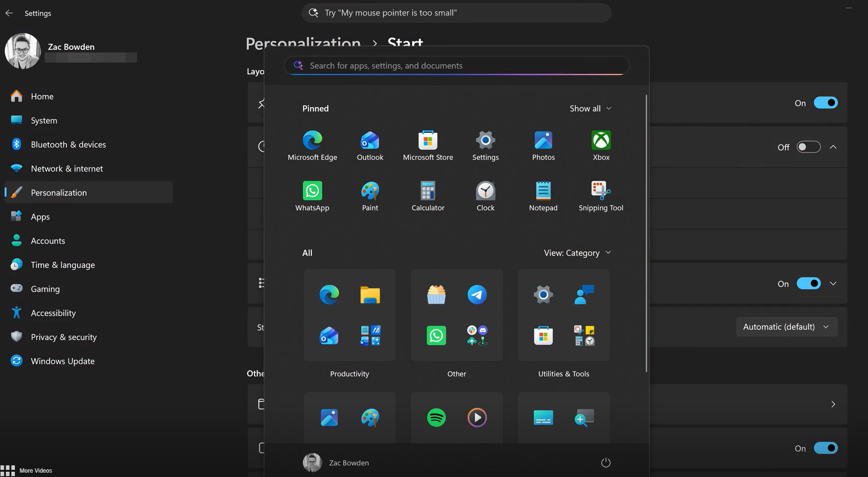The width and height of the screenshot is (868, 477).
Task: Click the More Videos button
Action: click(x=26, y=470)
